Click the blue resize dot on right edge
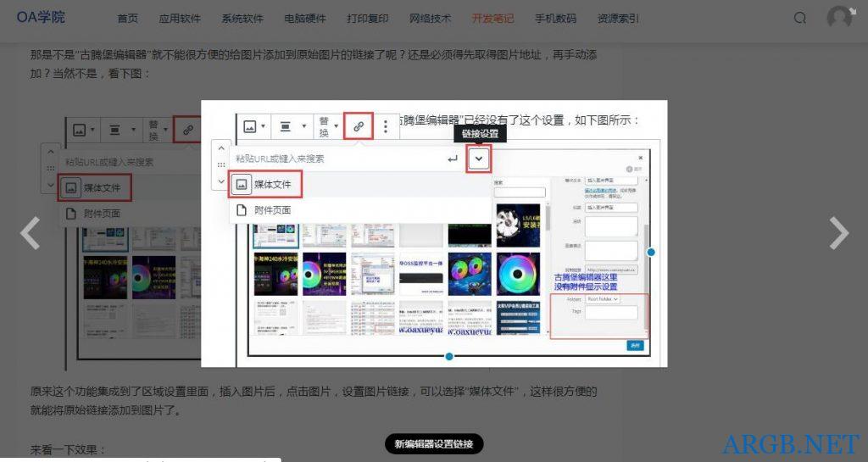 coord(651,253)
